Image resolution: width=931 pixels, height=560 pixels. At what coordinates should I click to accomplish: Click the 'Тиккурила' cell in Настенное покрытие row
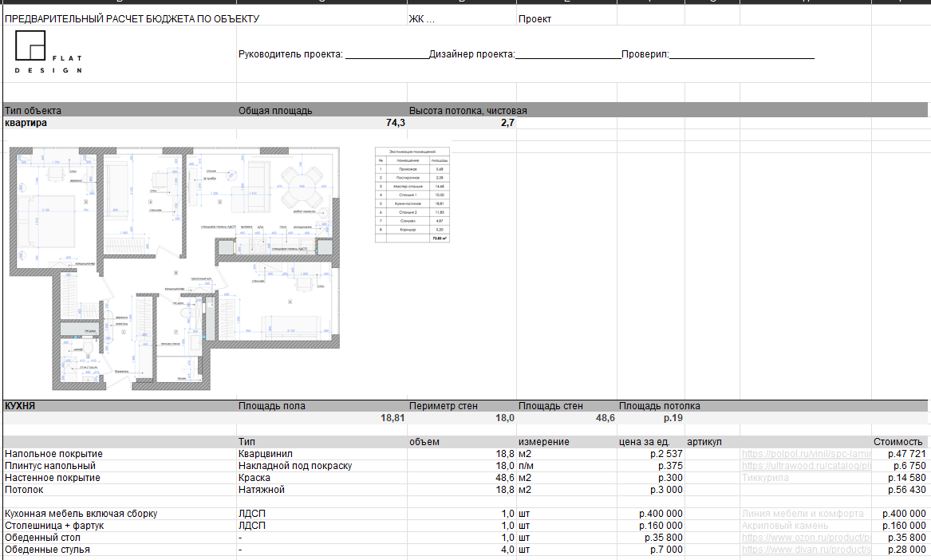point(765,478)
